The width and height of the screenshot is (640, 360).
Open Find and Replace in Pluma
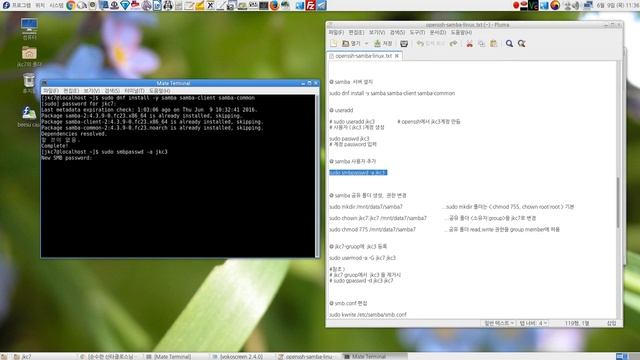(x=522, y=44)
